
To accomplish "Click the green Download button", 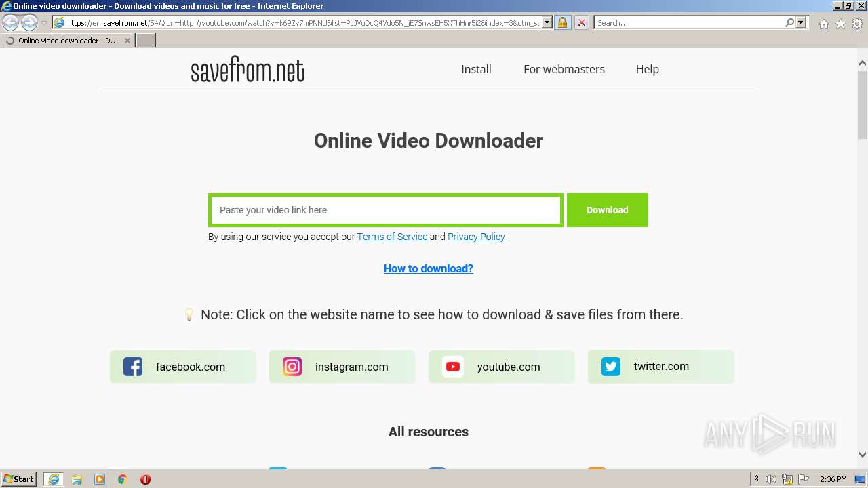I will (608, 210).
